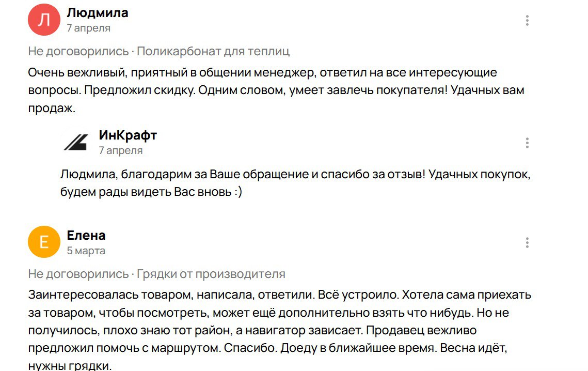Open Елена's profile name

pyautogui.click(x=86, y=236)
